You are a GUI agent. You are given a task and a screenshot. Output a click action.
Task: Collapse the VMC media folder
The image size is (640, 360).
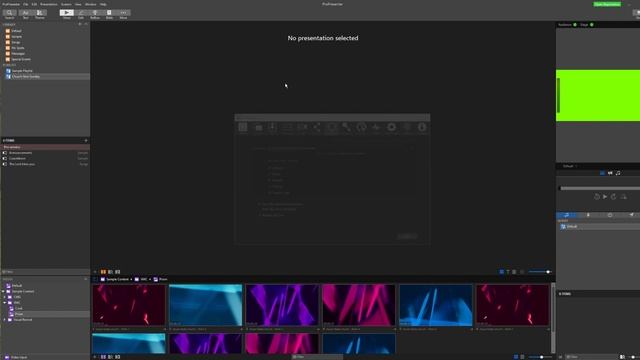(5, 303)
